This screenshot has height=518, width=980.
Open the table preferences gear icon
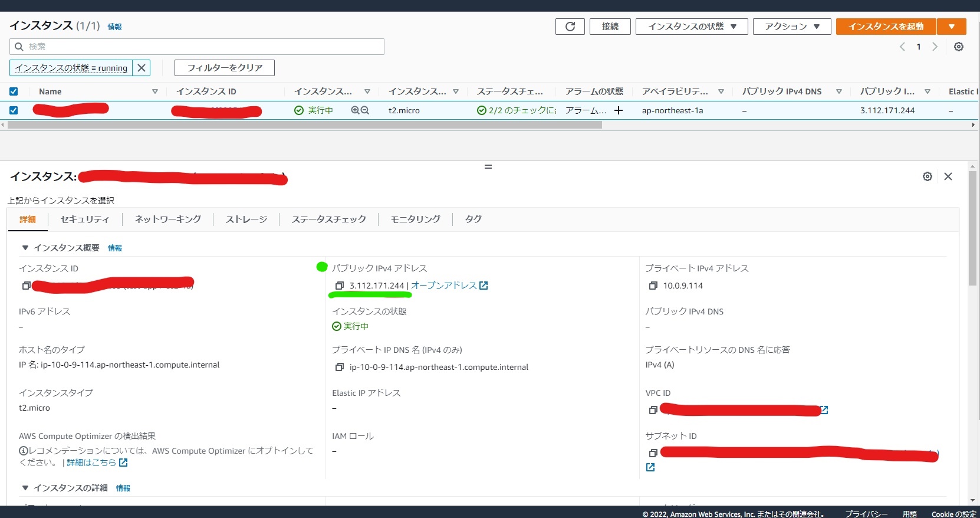pos(959,47)
